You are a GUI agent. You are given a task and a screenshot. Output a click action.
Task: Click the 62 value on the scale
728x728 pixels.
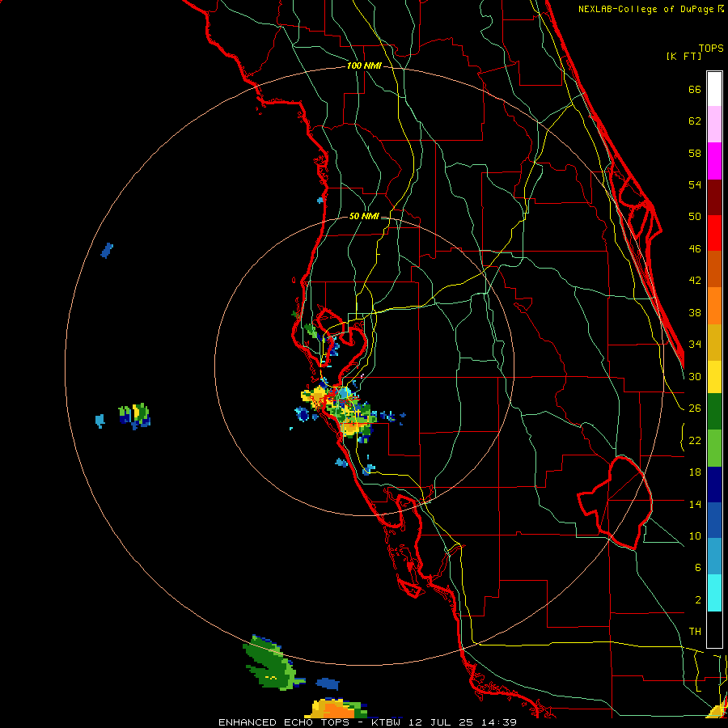(x=695, y=121)
